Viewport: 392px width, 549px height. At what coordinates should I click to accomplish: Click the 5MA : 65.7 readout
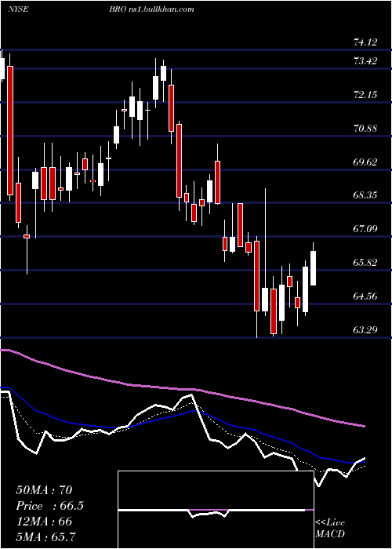(46, 536)
